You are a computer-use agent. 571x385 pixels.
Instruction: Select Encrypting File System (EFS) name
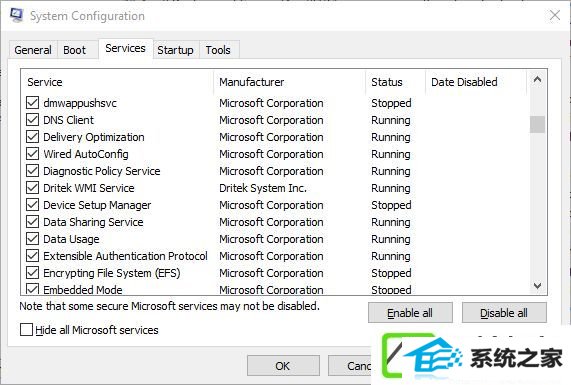(x=112, y=273)
